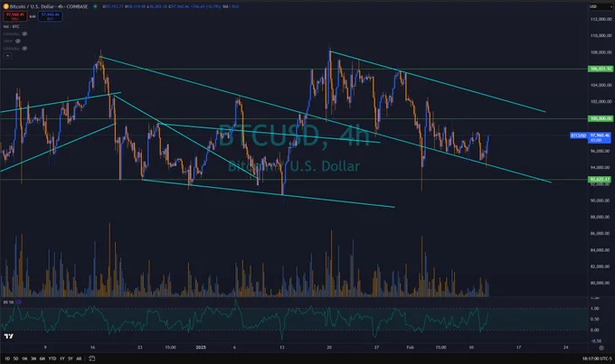Click the green market status dot

click(95, 6)
